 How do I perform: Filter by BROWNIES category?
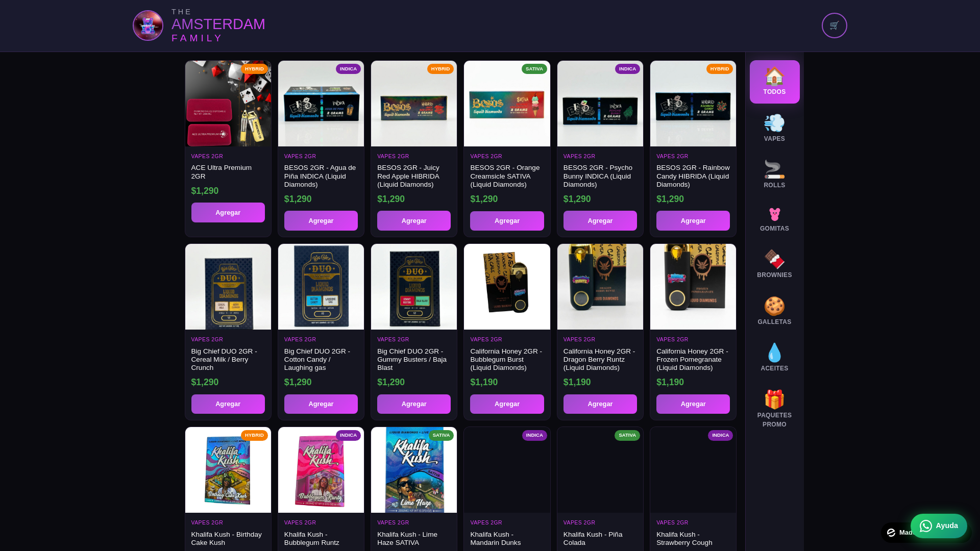point(774,264)
